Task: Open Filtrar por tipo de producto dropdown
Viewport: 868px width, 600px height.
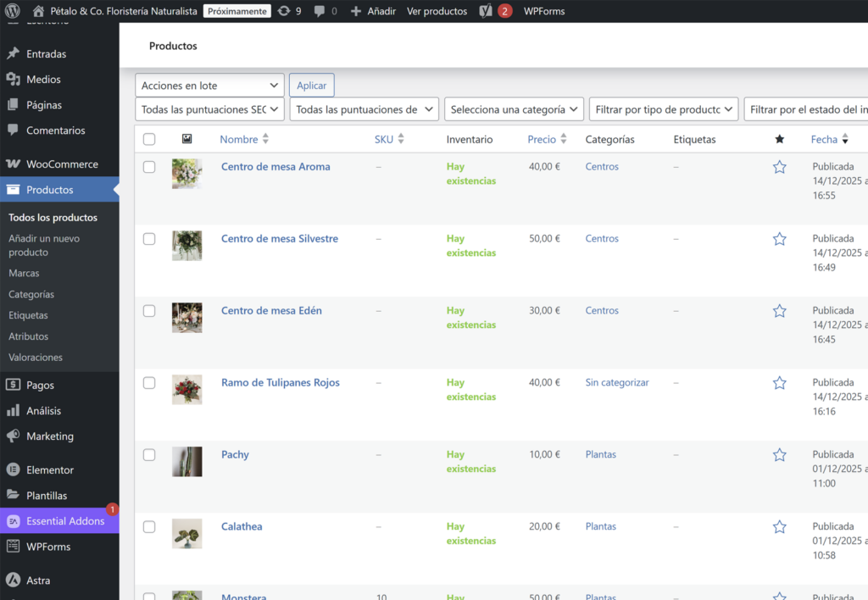Action: (664, 109)
